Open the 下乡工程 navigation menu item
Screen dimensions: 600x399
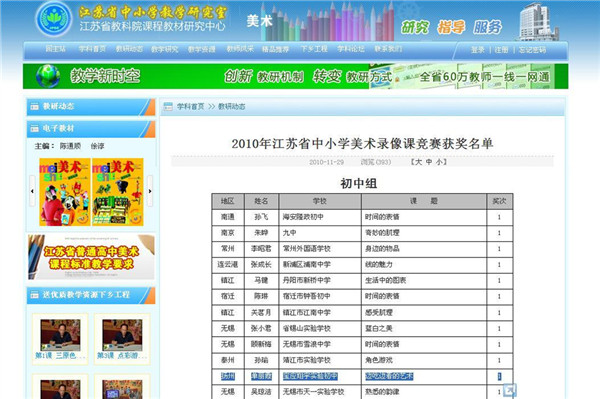pyautogui.click(x=314, y=49)
